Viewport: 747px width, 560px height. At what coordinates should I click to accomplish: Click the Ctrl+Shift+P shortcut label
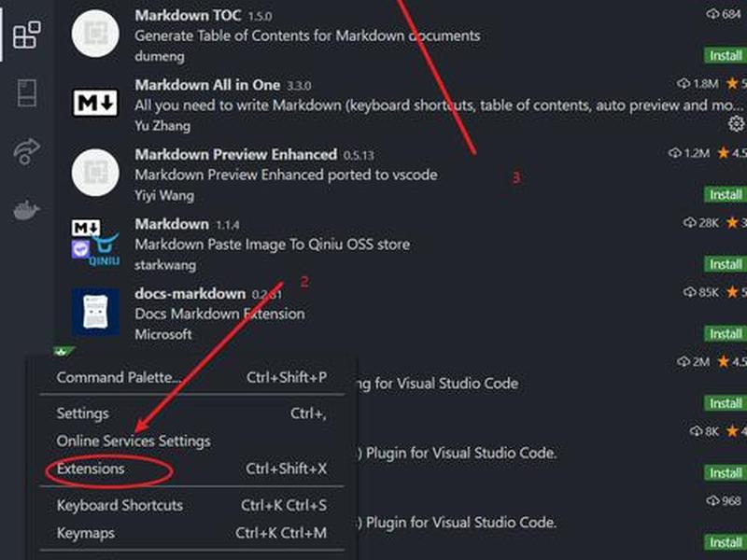(x=287, y=378)
